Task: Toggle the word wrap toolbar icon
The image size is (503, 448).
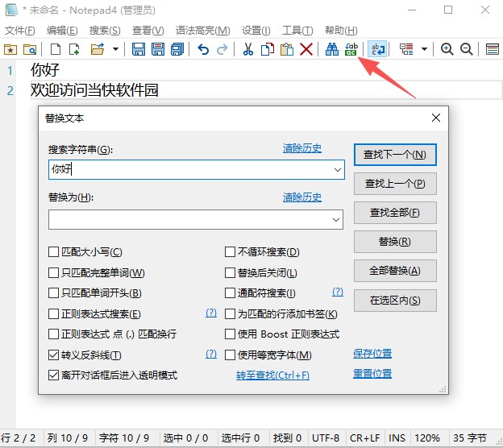Action: click(x=377, y=49)
